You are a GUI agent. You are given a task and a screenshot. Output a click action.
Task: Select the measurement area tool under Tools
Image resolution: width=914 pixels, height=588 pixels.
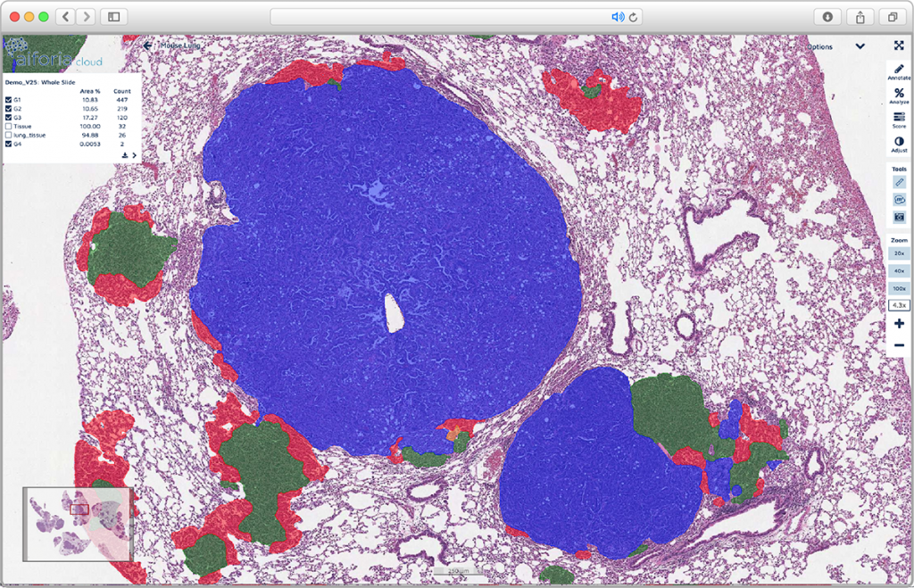coord(898,200)
